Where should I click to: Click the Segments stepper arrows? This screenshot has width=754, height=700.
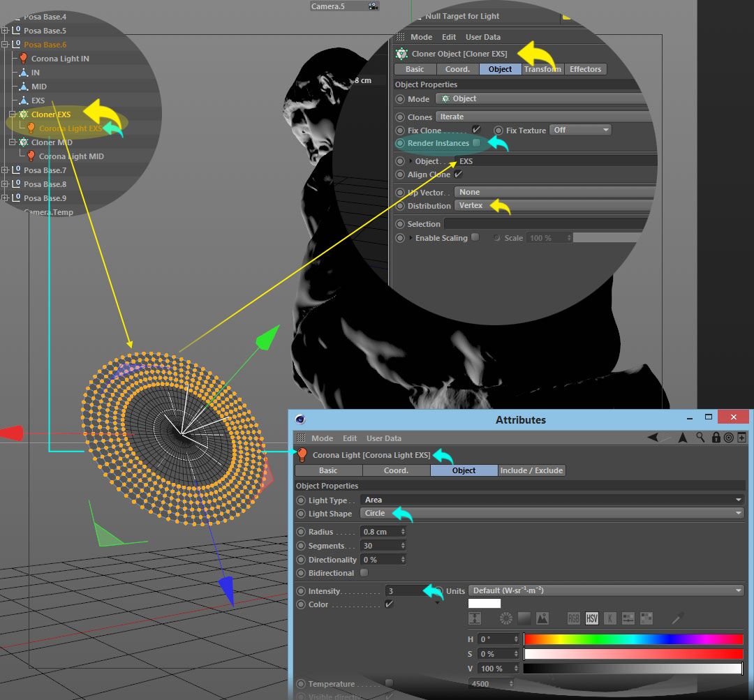[x=403, y=546]
